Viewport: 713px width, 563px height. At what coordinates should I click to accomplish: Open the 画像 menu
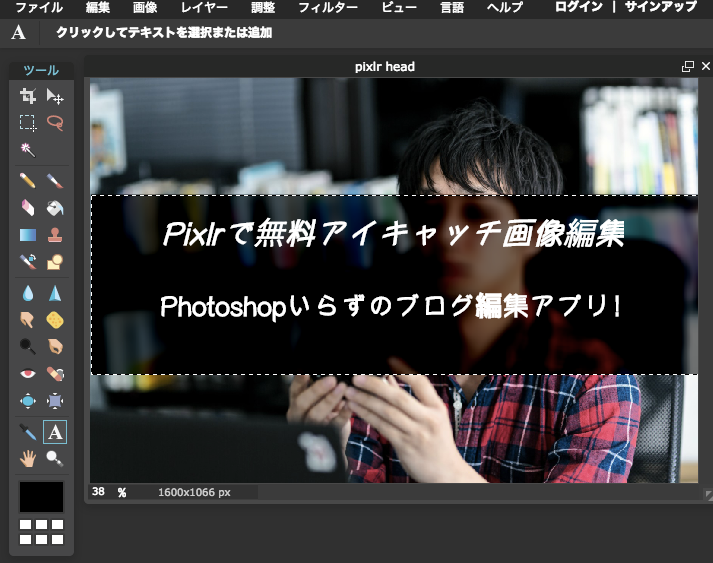(145, 7)
